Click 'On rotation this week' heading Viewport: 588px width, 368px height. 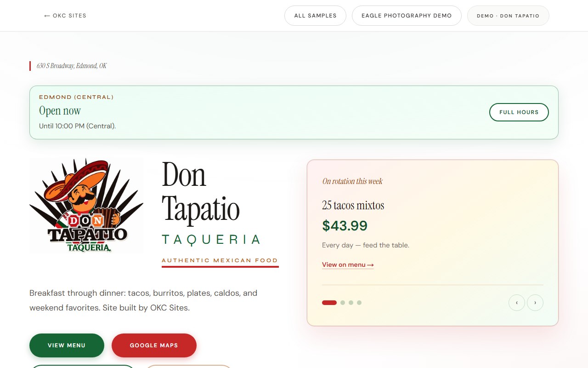(352, 181)
